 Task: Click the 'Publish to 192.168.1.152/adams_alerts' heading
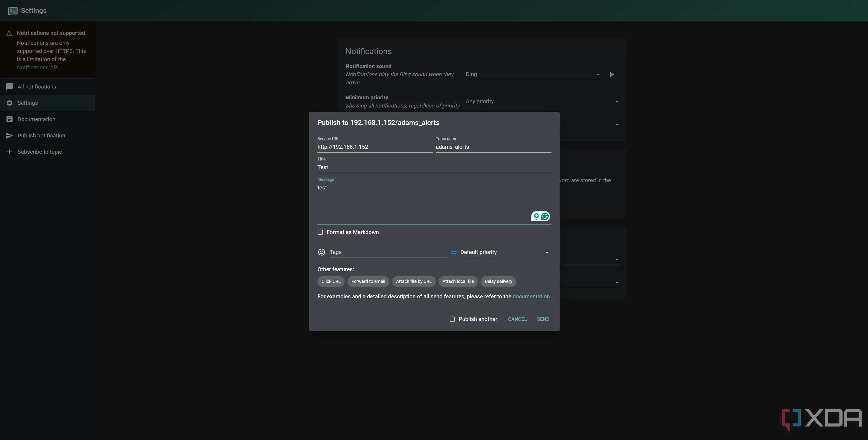378,123
